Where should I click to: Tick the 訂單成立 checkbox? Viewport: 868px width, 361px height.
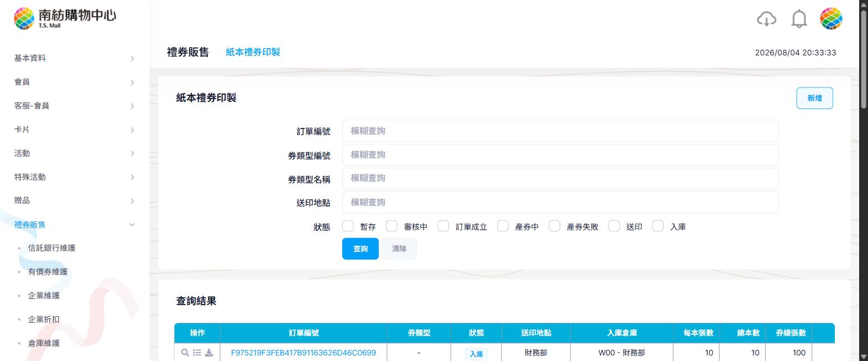pos(443,226)
